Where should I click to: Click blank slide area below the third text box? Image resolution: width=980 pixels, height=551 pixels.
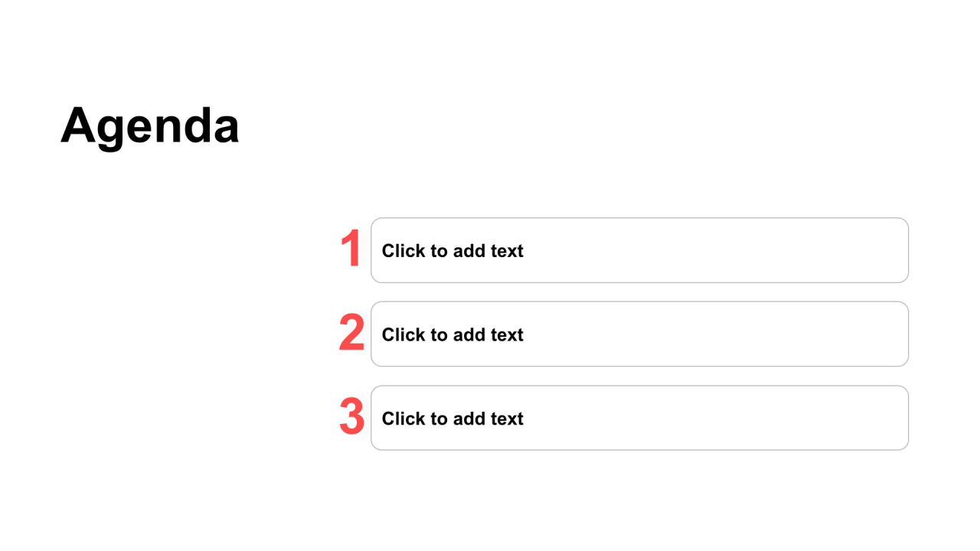coord(639,497)
